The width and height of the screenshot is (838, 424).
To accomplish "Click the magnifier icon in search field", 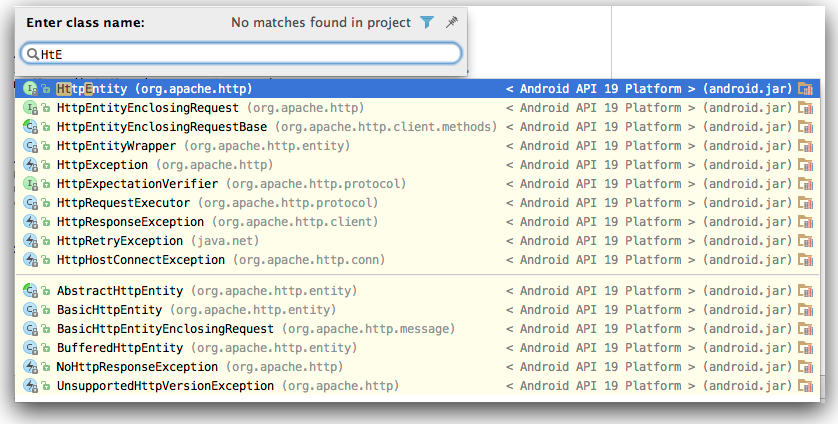I will pyautogui.click(x=33, y=54).
